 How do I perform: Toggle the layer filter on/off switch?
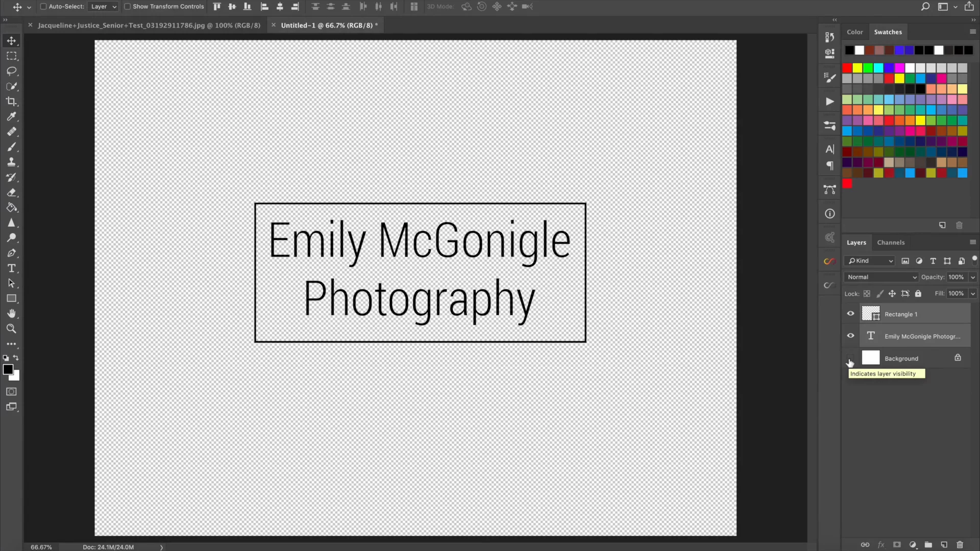[974, 260]
